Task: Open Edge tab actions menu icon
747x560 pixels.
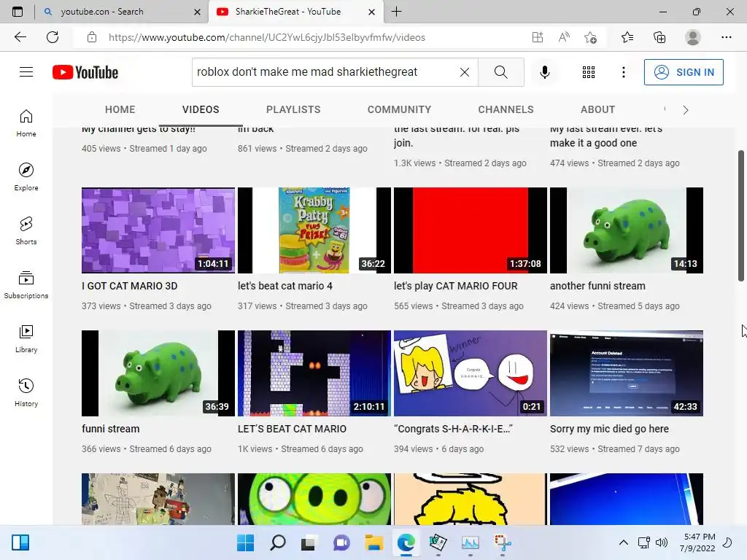Action: pos(18,12)
